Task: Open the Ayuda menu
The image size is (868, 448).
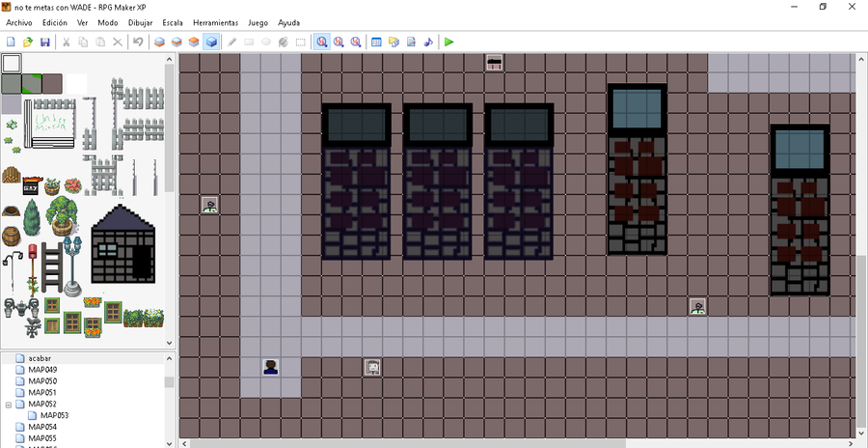Action: (289, 23)
